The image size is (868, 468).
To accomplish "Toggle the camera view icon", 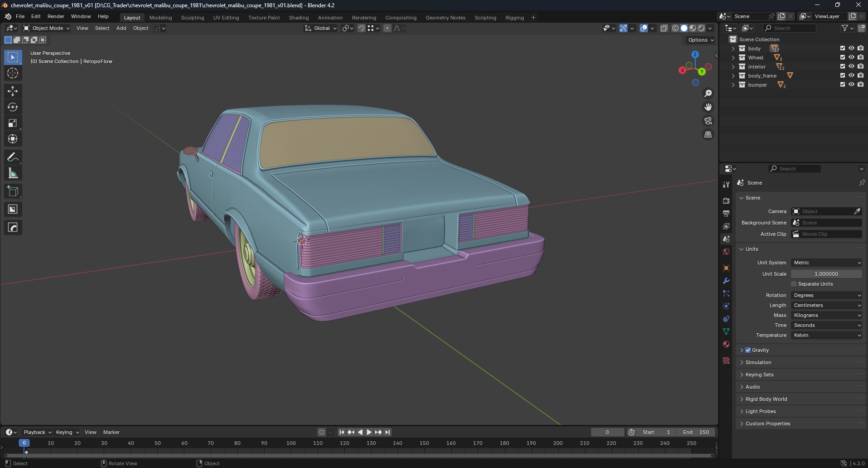I will tap(708, 121).
